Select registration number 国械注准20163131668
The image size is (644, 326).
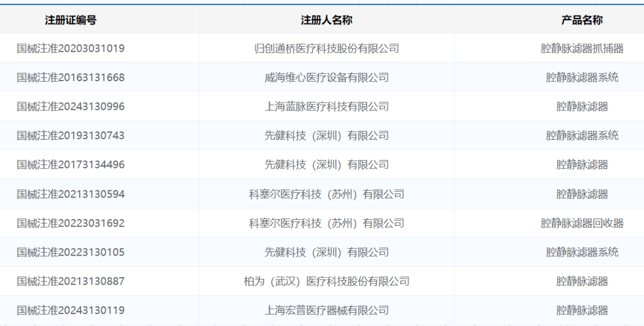[70, 77]
